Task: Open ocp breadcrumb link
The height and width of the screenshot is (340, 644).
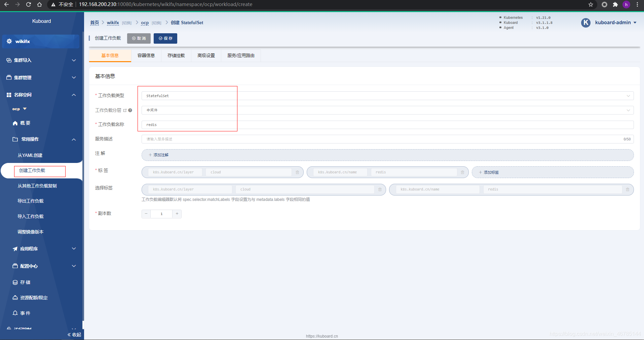Action: coord(145,23)
